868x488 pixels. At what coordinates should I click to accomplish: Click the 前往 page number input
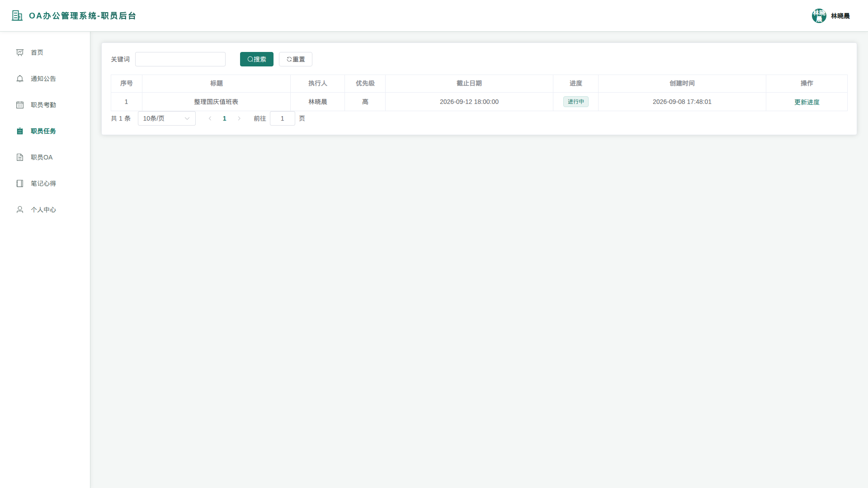(283, 118)
